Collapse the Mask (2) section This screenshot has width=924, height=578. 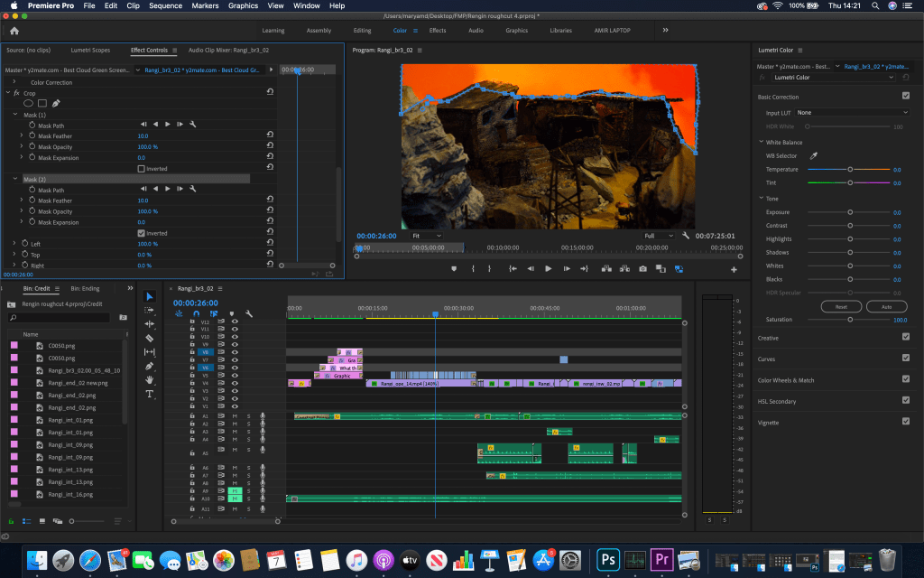click(15, 180)
